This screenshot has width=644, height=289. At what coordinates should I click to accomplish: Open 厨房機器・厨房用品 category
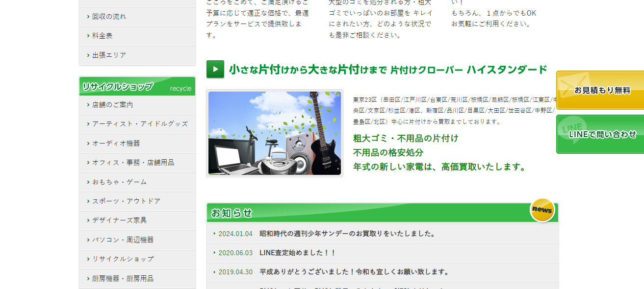(123, 278)
